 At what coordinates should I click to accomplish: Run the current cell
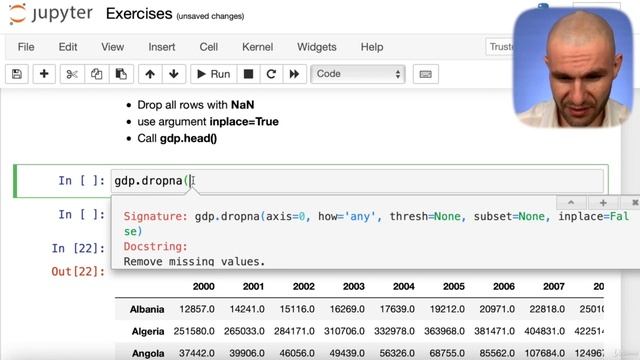point(213,74)
